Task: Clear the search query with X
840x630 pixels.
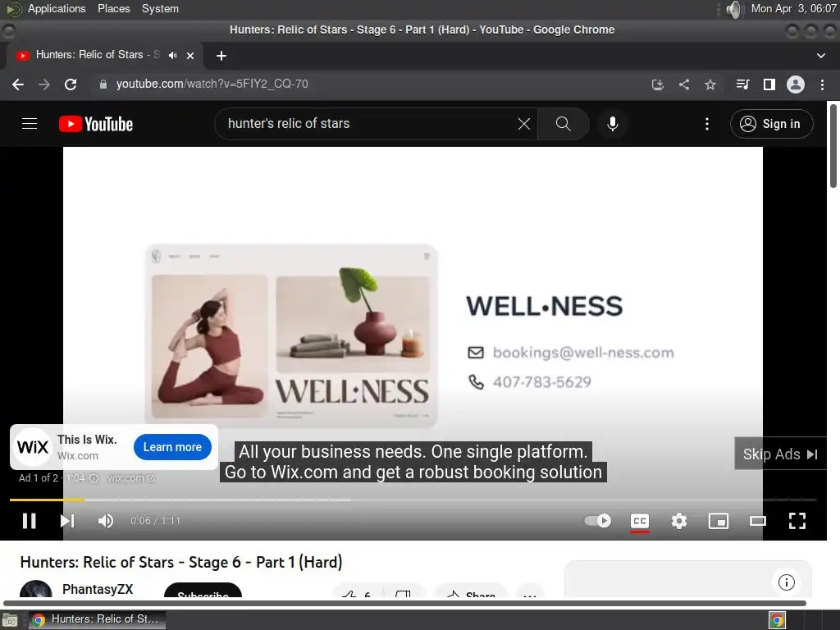Action: tap(524, 124)
